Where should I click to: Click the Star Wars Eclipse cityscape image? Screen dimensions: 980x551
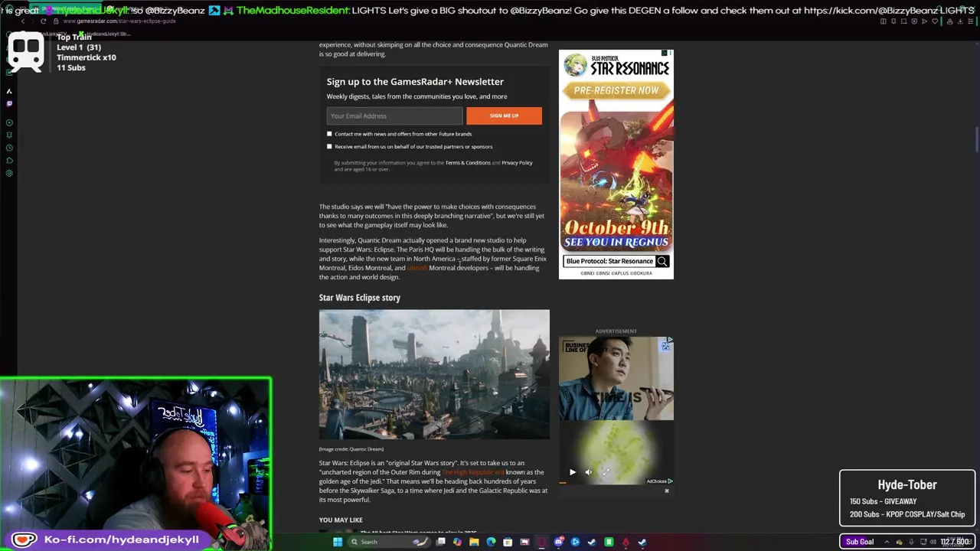[x=434, y=375]
